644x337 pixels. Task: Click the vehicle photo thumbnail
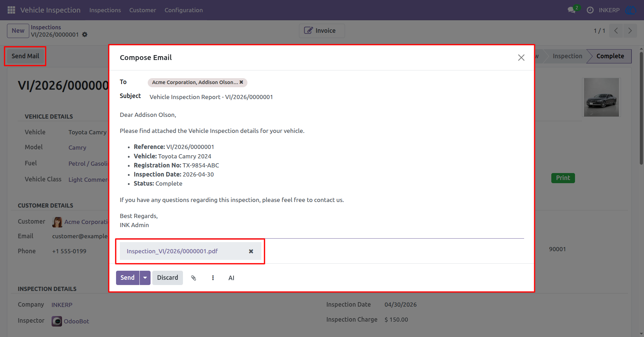(601, 97)
